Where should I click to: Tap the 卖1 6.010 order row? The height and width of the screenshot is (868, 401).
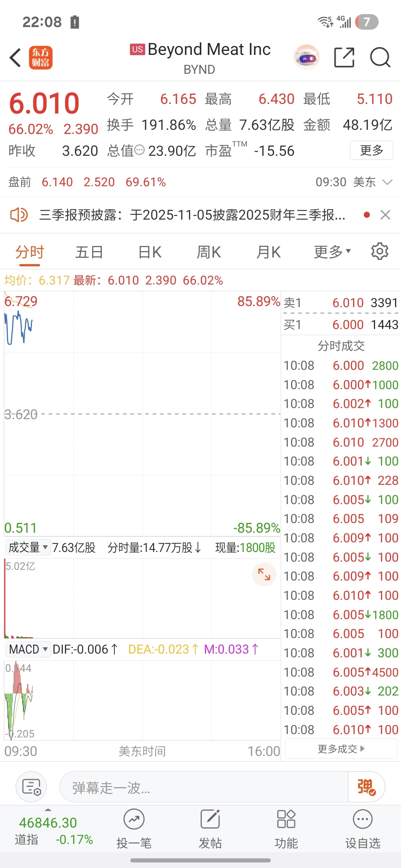point(340,303)
